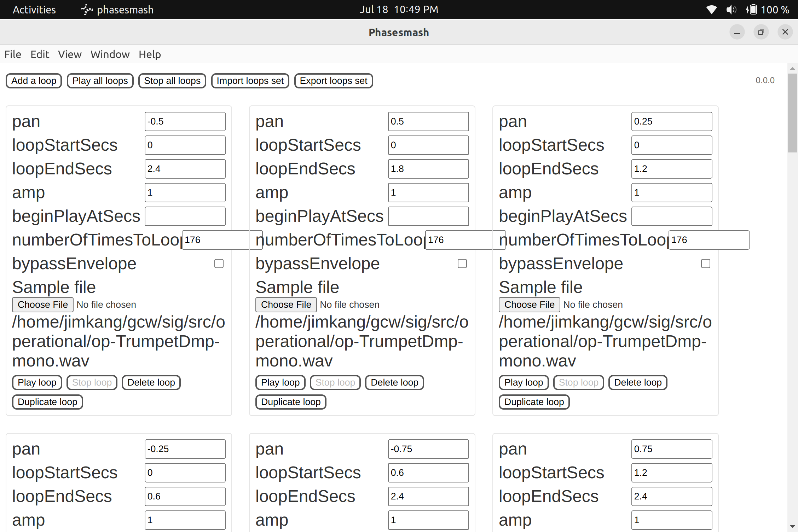This screenshot has width=798, height=532.
Task: Click the vertical scrollbar thumb
Action: [792, 113]
